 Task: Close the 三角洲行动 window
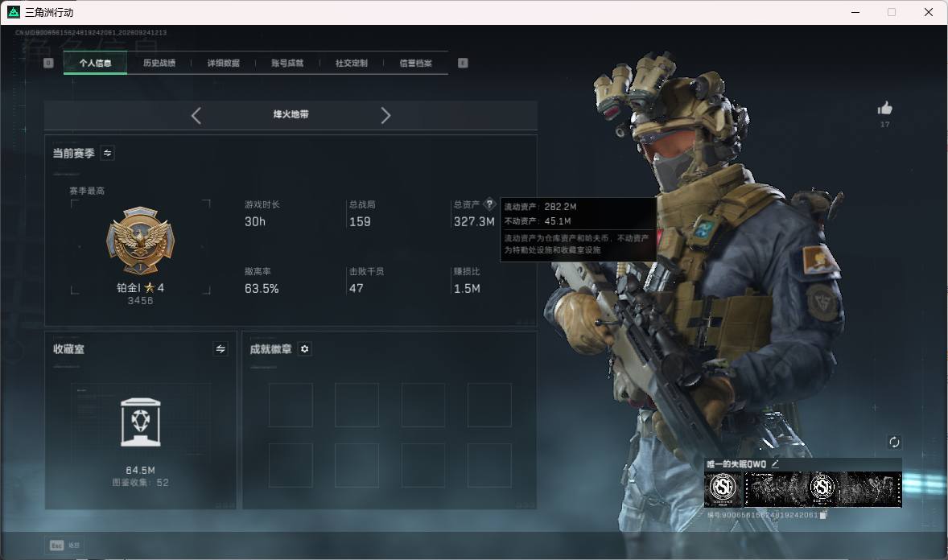point(929,12)
